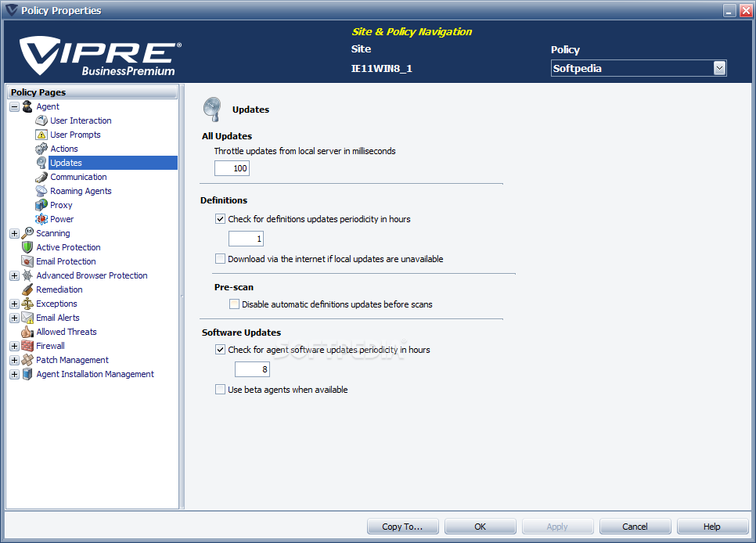Click the Actions gears icon
The width and height of the screenshot is (756, 543).
pyautogui.click(x=41, y=149)
